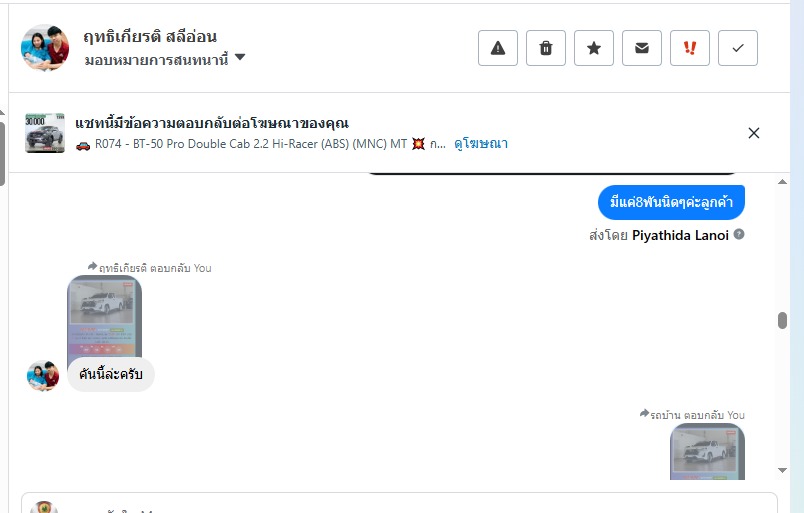Dismiss the ad reply notification banner
Image resolution: width=804 pixels, height=513 pixels.
coord(754,133)
